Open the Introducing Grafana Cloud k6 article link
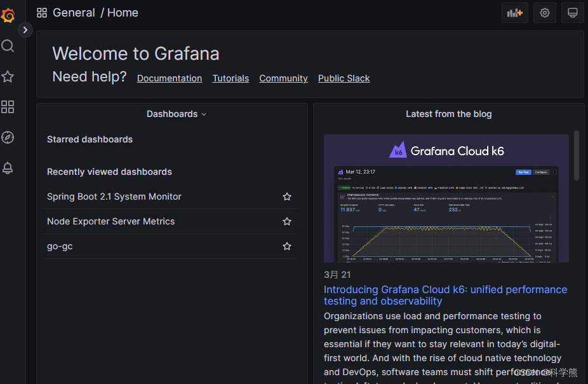This screenshot has width=588, height=384. (446, 295)
